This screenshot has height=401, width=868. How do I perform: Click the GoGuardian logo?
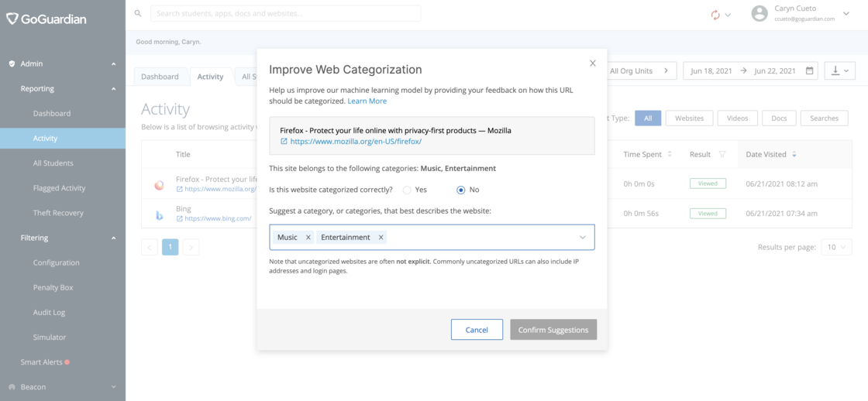(x=46, y=19)
